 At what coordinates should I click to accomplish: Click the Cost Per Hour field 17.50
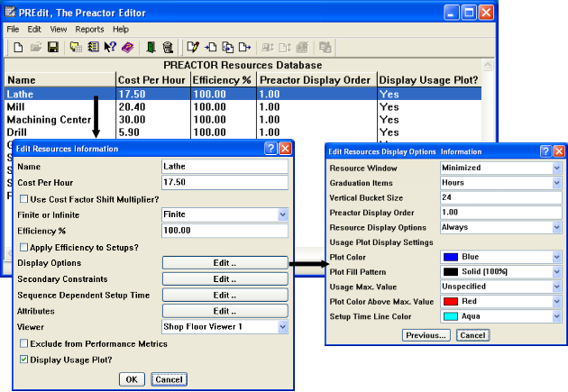(x=224, y=182)
